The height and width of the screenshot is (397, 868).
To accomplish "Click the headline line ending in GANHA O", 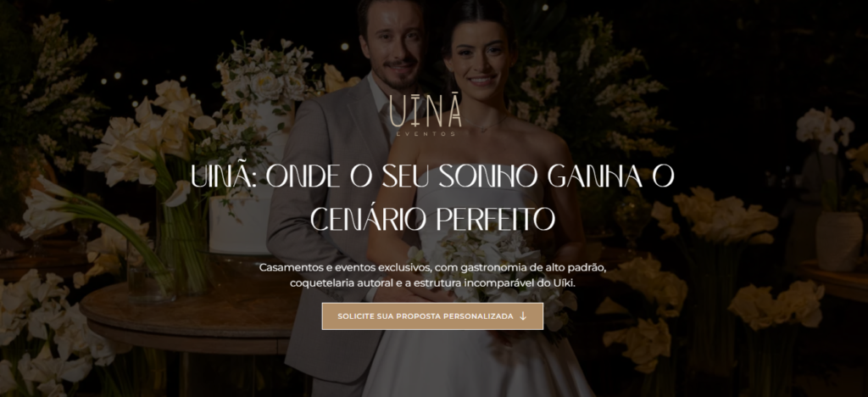I will [432, 176].
